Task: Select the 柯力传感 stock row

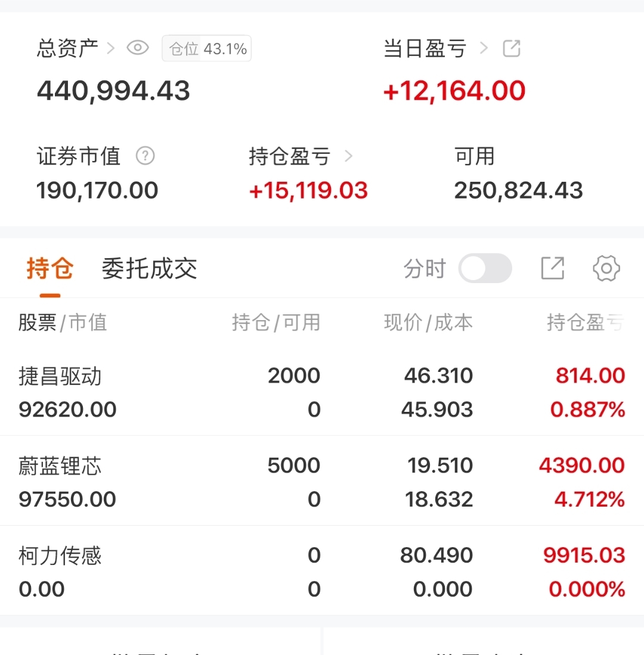Action: (x=322, y=572)
